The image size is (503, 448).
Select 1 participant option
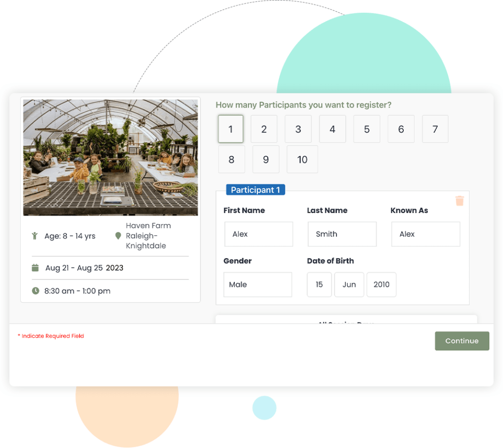pos(230,129)
